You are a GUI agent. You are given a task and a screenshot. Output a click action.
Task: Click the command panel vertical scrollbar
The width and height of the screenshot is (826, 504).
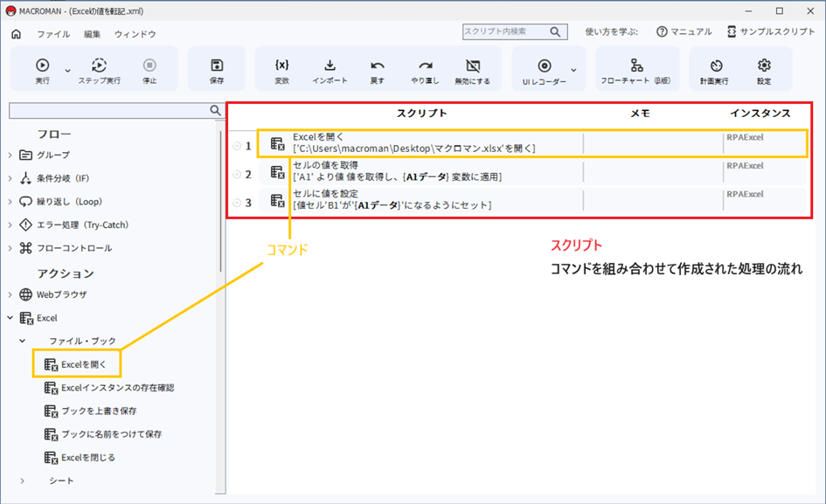[220, 201]
